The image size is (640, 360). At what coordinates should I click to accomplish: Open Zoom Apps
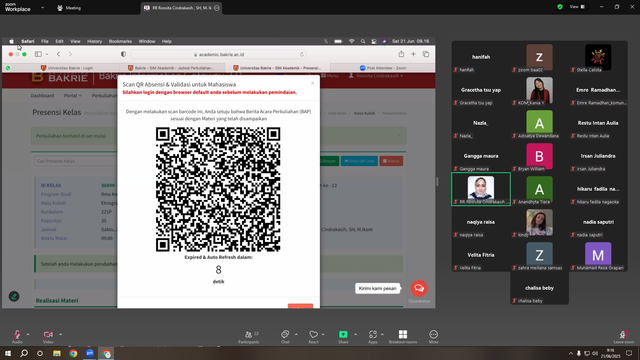[373, 336]
